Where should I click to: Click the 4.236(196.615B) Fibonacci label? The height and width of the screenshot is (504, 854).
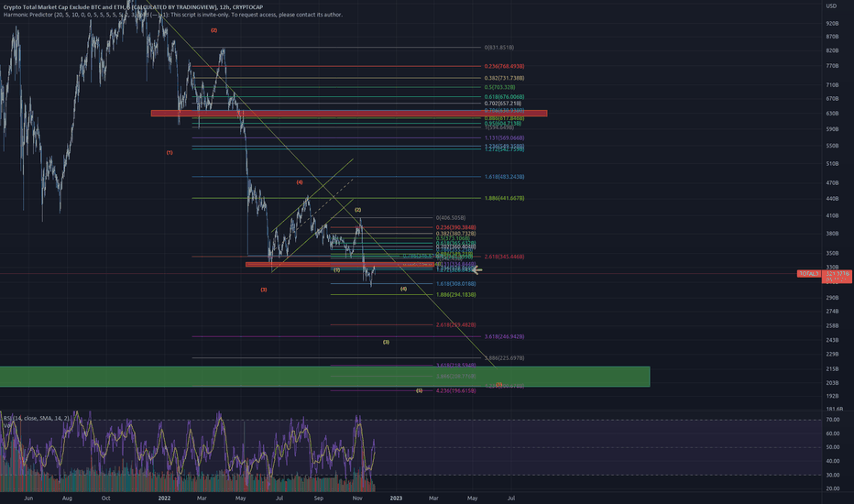click(456, 390)
